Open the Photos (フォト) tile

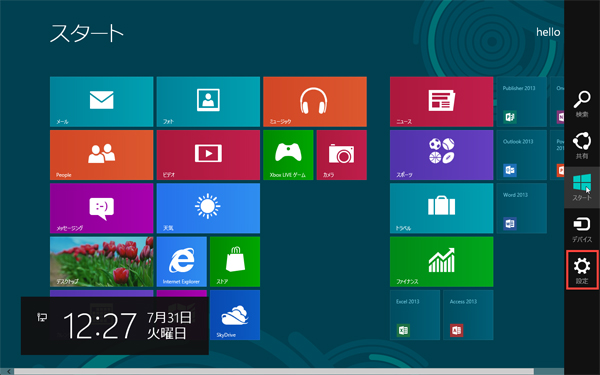point(208,101)
